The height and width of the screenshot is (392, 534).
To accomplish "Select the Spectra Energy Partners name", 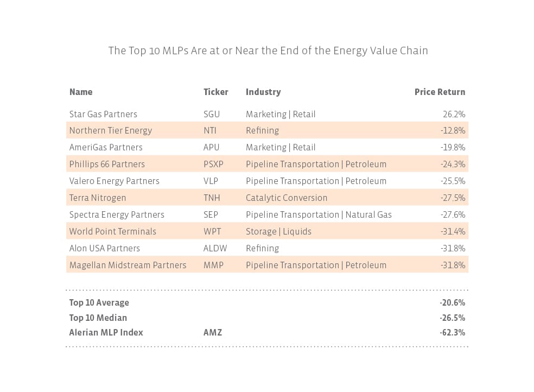I will tap(117, 215).
